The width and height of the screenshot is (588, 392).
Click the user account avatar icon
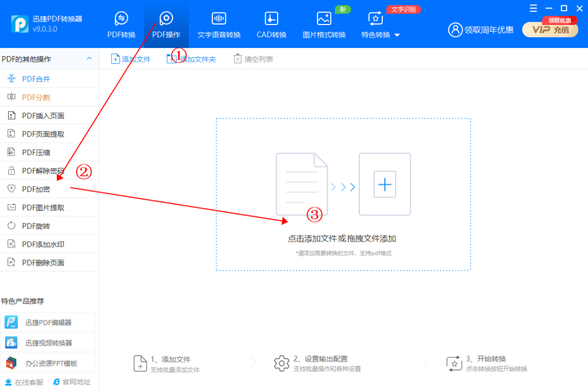point(455,29)
